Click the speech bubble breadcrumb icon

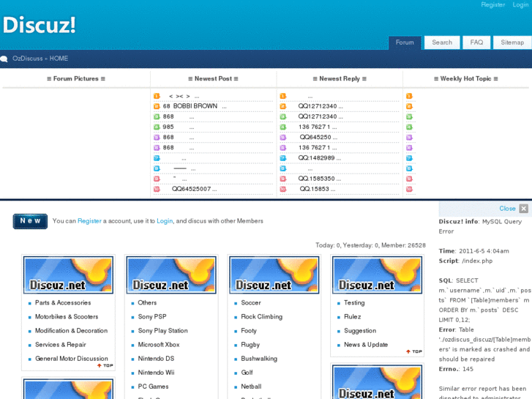click(4, 59)
